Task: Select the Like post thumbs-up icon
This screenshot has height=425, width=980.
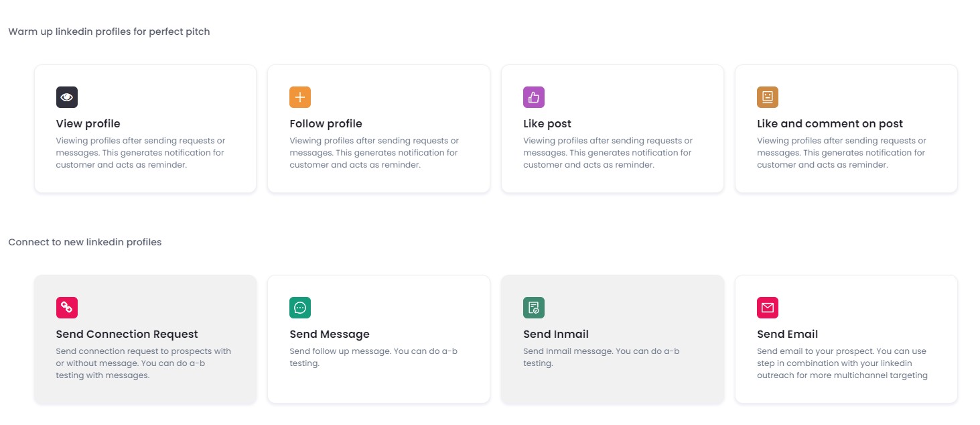Action: click(x=533, y=97)
